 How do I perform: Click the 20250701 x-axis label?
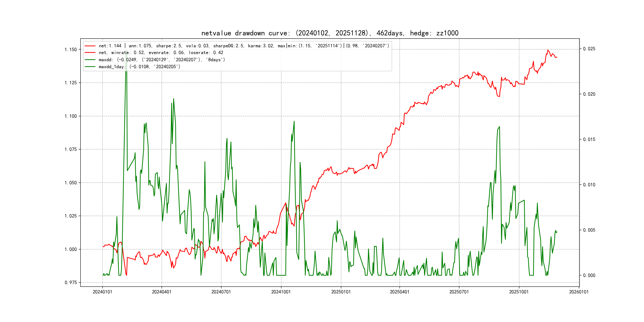pos(459,292)
